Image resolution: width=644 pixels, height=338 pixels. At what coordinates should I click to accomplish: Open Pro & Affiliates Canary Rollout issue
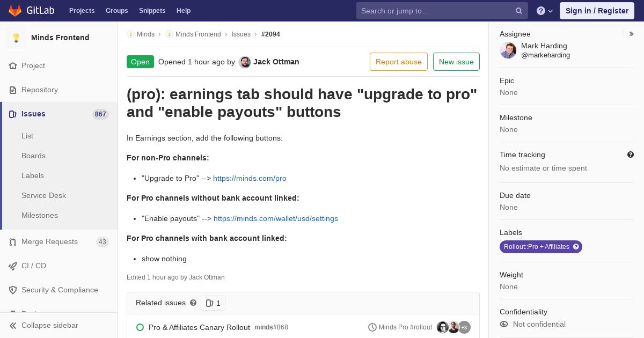(x=199, y=327)
